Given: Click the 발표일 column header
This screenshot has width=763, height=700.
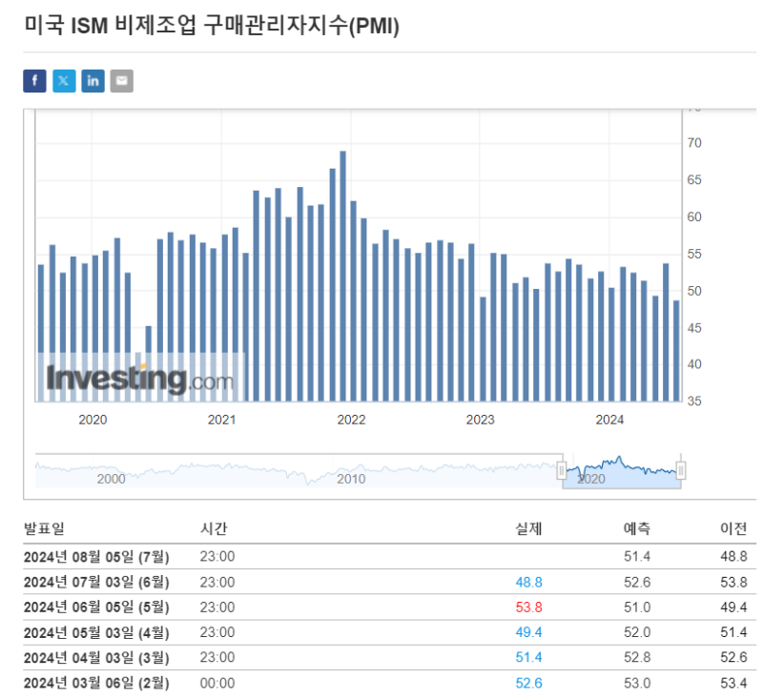Looking at the screenshot, I should [44, 528].
